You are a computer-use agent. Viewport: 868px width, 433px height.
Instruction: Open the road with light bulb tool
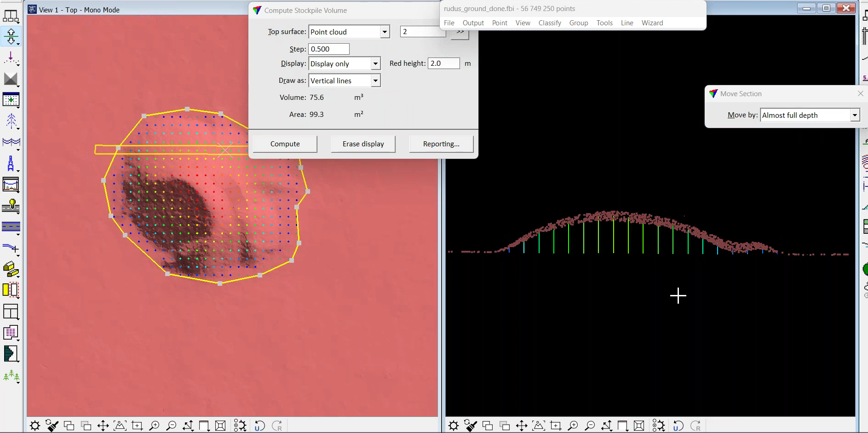11,206
